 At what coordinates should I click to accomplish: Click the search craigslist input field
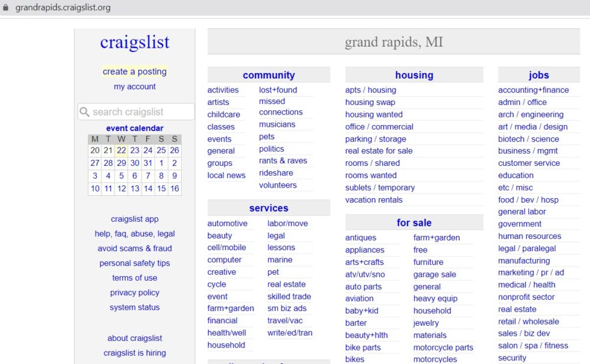[x=142, y=112]
